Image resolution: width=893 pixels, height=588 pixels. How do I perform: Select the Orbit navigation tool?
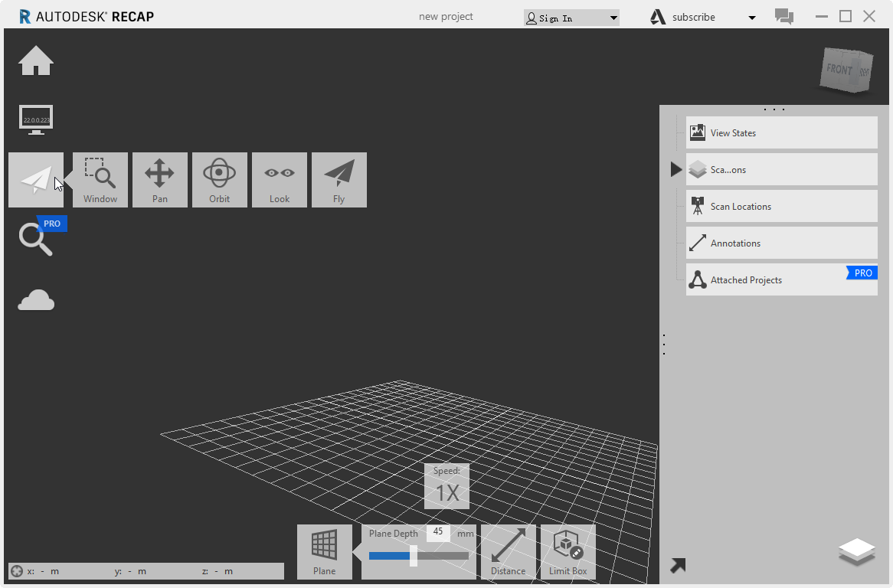[219, 179]
